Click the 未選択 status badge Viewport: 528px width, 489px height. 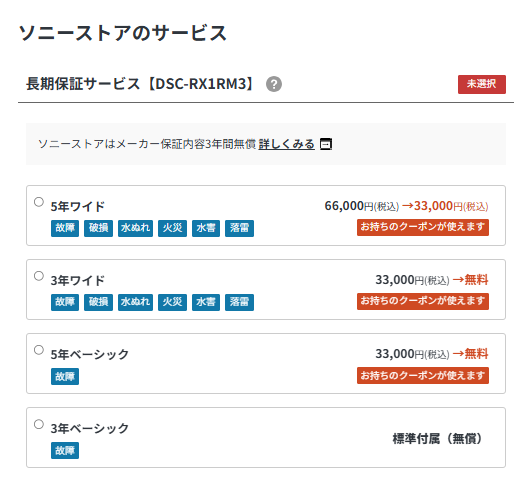click(x=482, y=84)
